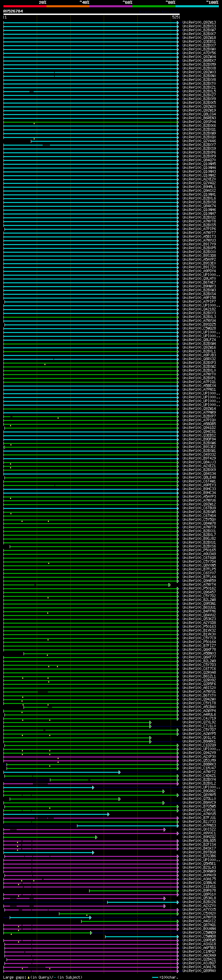Image resolution: width=222 pixels, height=980 pixels.
Task: Select hit UniRef100_P50165
Action: [199, 550]
